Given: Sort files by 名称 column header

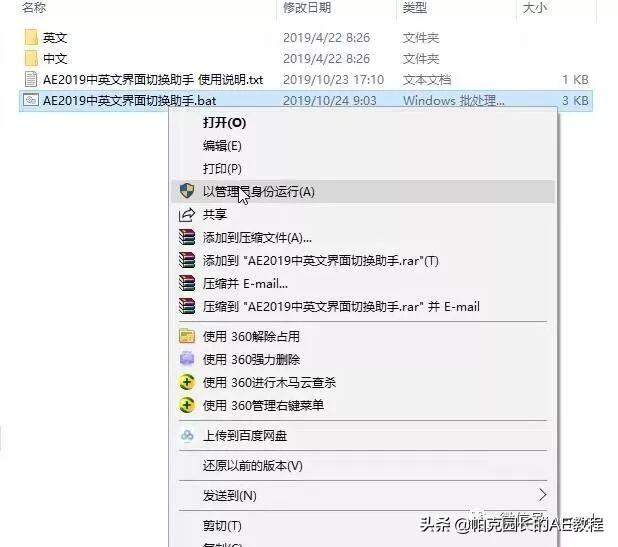Looking at the screenshot, I should (34, 7).
